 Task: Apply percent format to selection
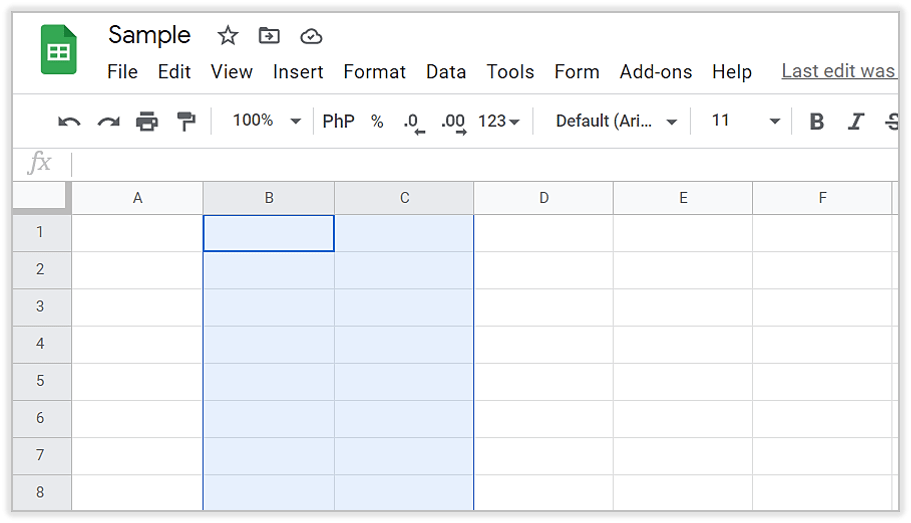[377, 122]
